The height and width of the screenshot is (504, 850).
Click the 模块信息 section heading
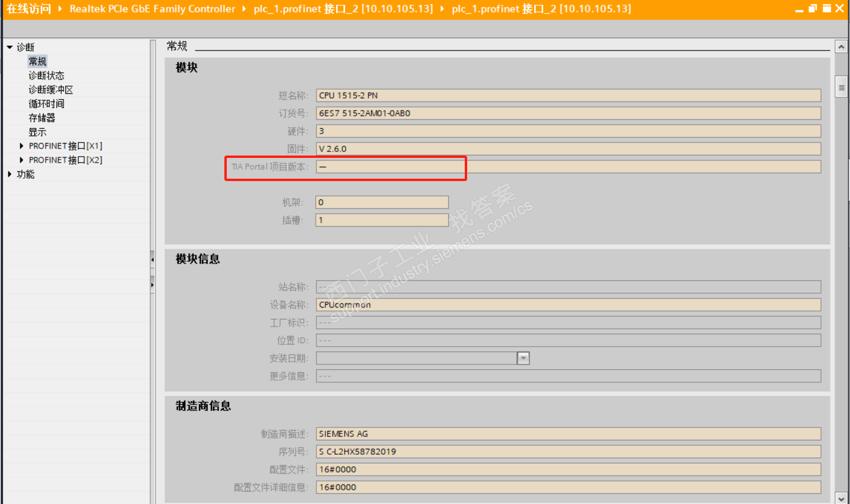click(198, 259)
